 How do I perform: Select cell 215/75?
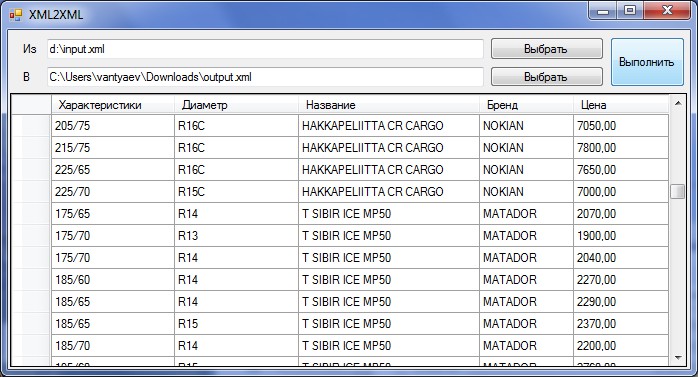(113, 147)
